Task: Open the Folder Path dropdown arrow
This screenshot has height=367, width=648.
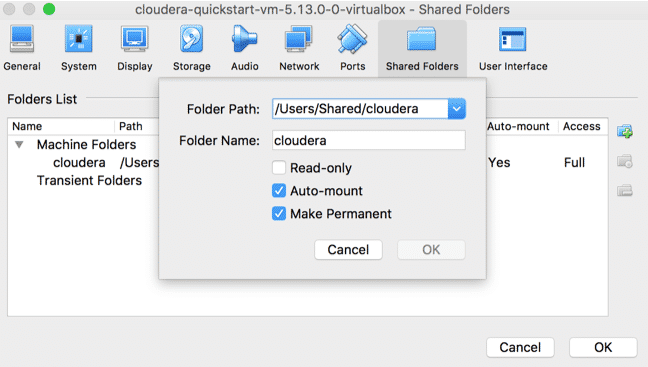Action: click(457, 109)
